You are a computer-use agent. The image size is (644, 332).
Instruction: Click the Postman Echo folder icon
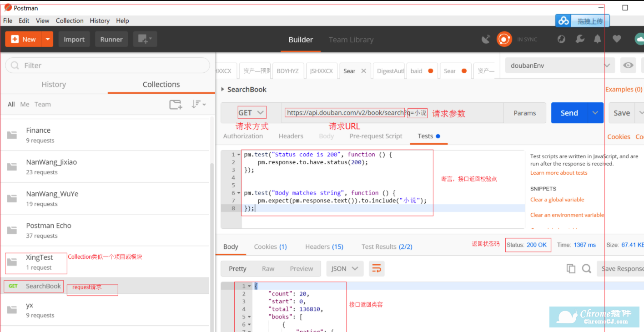[12, 231]
